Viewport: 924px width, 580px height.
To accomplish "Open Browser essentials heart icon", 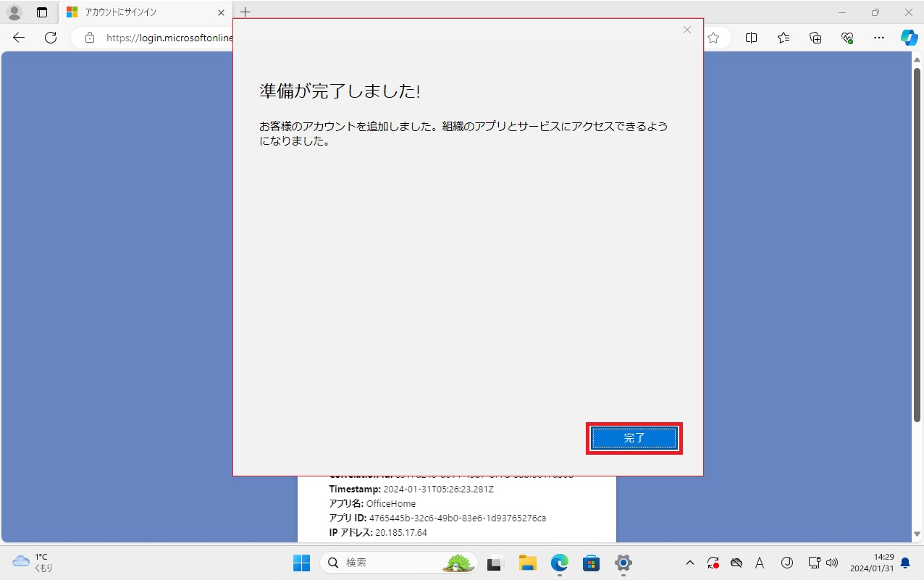I will [x=847, y=38].
